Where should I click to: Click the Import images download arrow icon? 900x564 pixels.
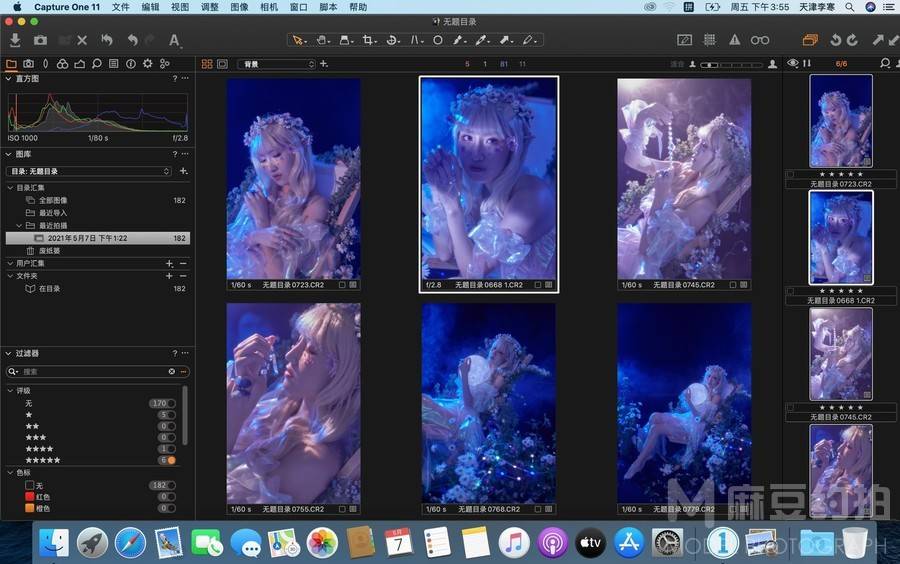[x=15, y=40]
